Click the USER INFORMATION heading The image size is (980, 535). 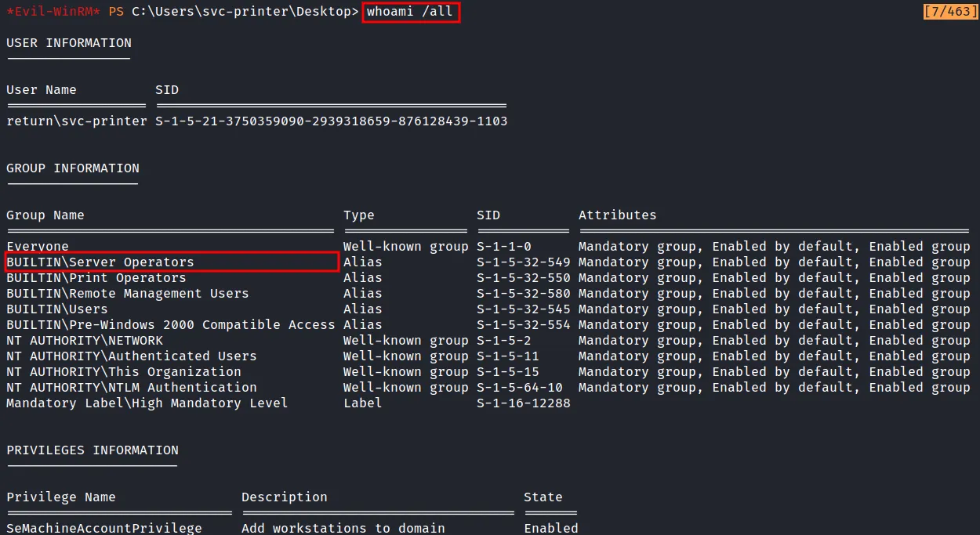[x=68, y=43]
